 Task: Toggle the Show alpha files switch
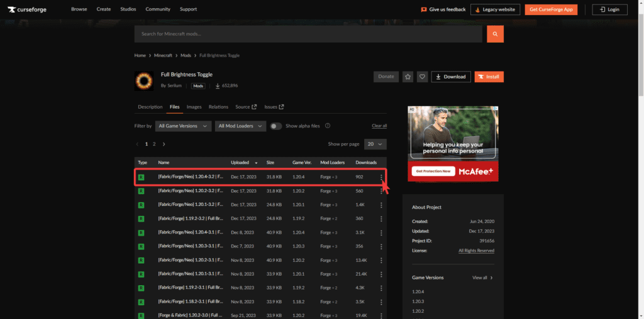click(275, 126)
